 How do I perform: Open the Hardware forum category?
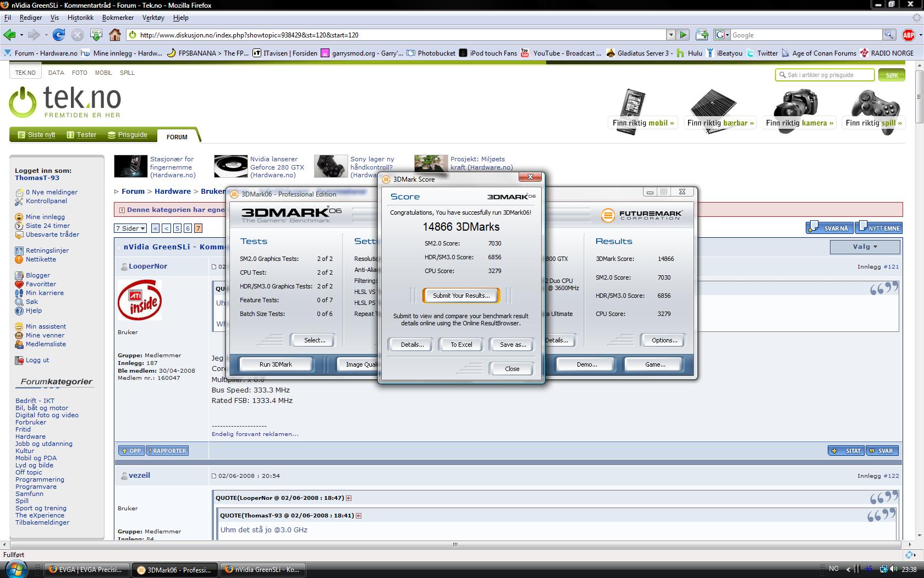click(30, 437)
